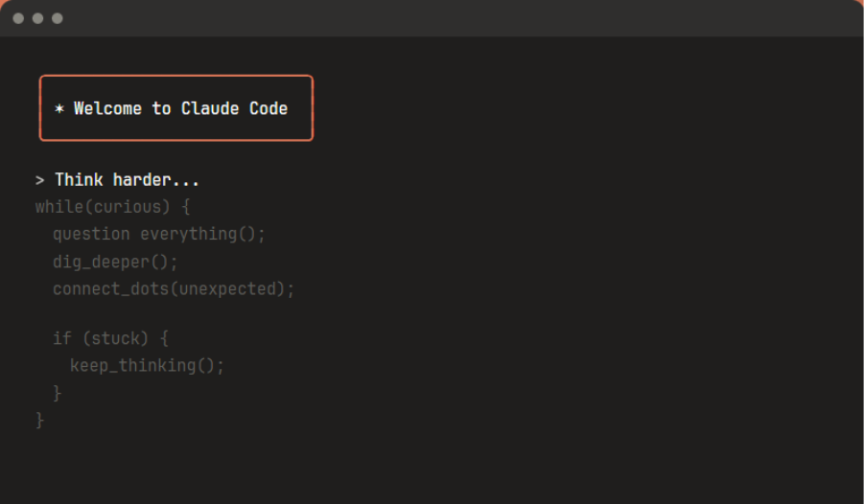Image resolution: width=864 pixels, height=504 pixels.
Task: Click the middle window control dot
Action: 37,18
